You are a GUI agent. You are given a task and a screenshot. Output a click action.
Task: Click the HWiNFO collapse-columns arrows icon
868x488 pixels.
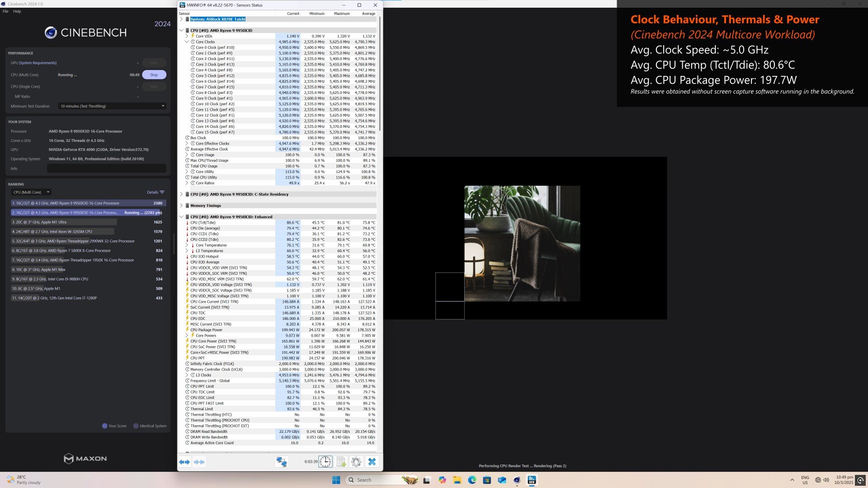(x=199, y=462)
